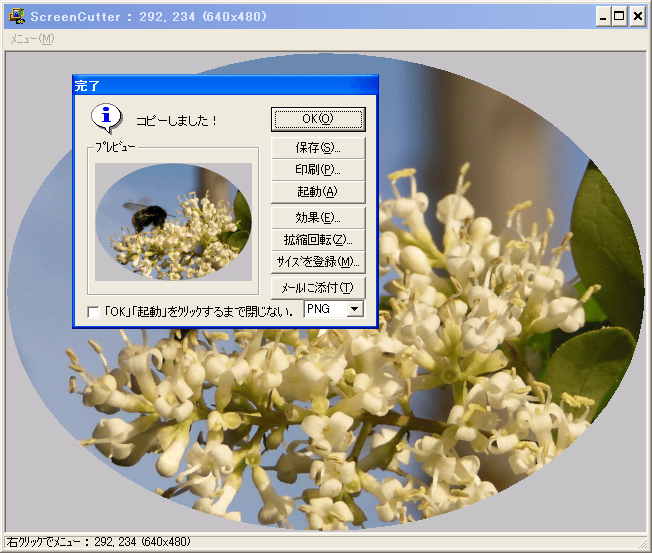Close the ScreenCutter window
Screen dimensions: 652x553
(636, 16)
